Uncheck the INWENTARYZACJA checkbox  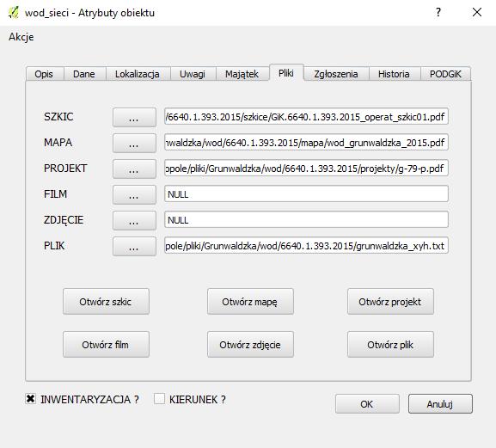click(31, 399)
